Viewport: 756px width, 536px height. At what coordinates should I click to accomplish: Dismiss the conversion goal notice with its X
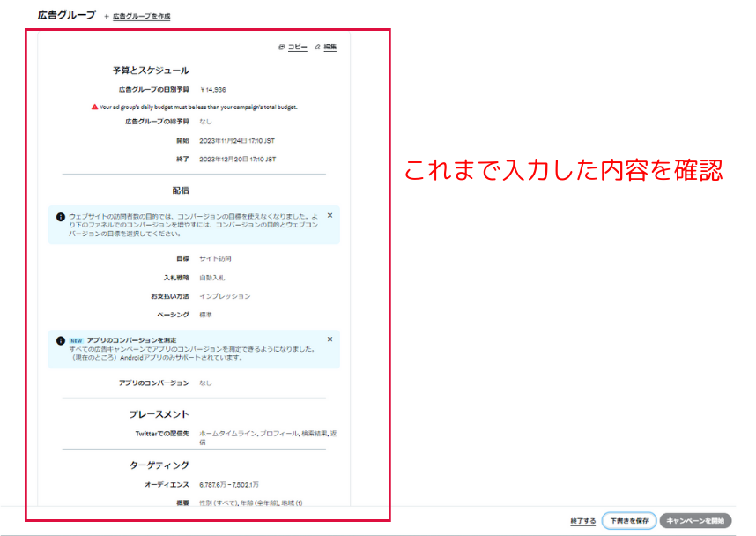tap(330, 215)
